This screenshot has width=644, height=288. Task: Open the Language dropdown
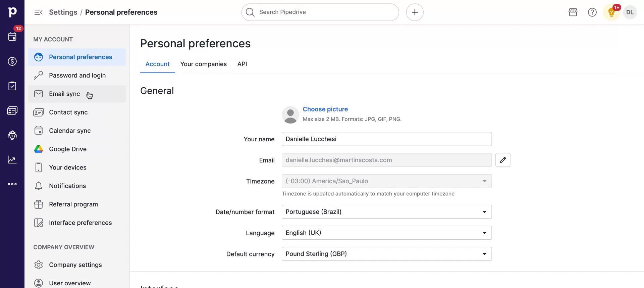pyautogui.click(x=386, y=233)
